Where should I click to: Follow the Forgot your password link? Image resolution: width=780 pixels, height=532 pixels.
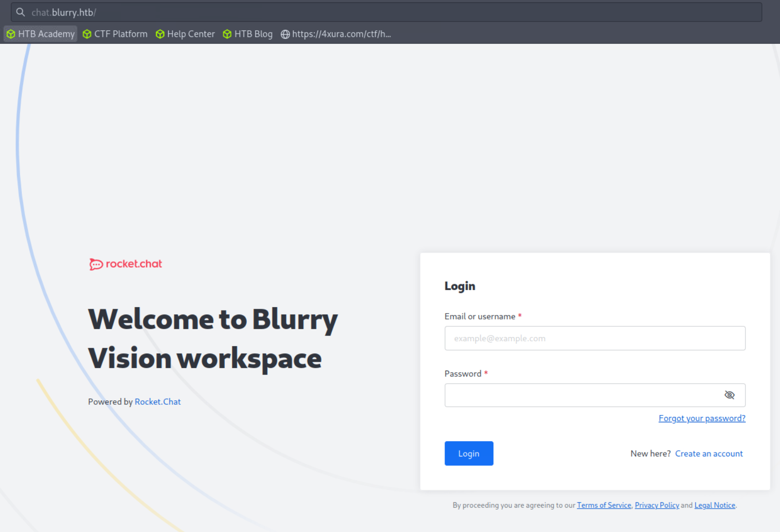pos(702,418)
